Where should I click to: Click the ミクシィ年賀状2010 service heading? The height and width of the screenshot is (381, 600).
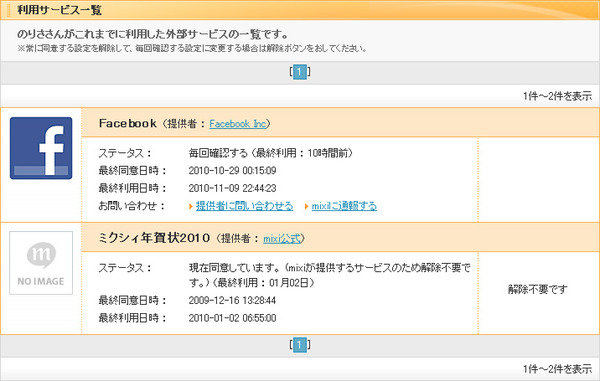pos(154,238)
